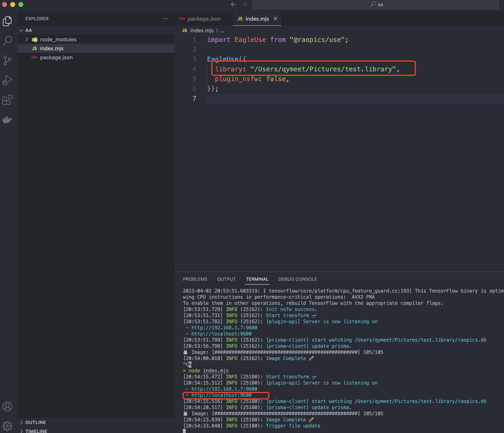Screen dimensions: 504x433
Task: Click the navigate back arrow
Action: [234, 4]
